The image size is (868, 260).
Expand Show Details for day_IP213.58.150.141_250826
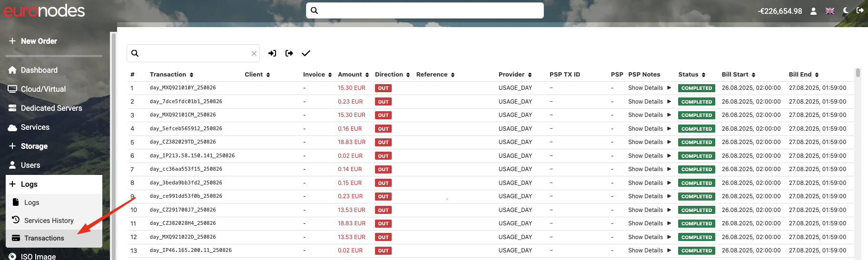(x=650, y=156)
